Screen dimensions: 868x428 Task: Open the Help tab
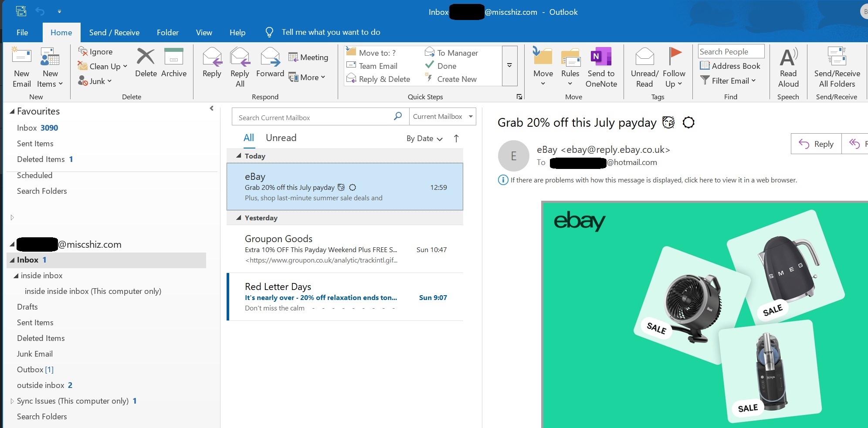point(237,32)
